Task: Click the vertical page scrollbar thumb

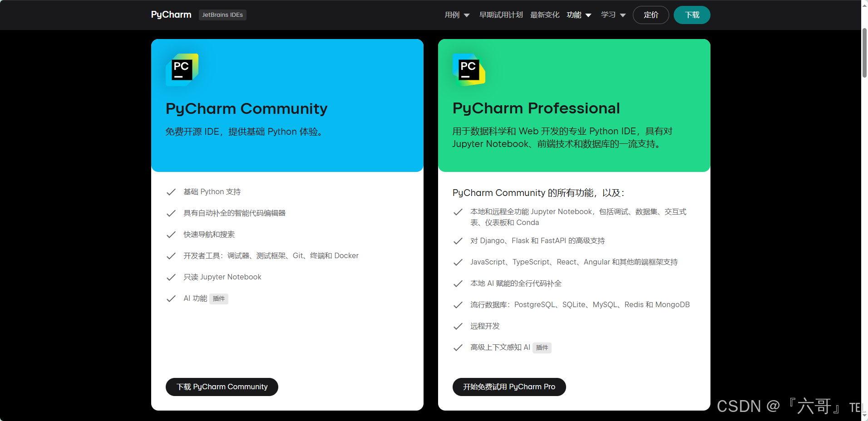Action: tap(864, 53)
